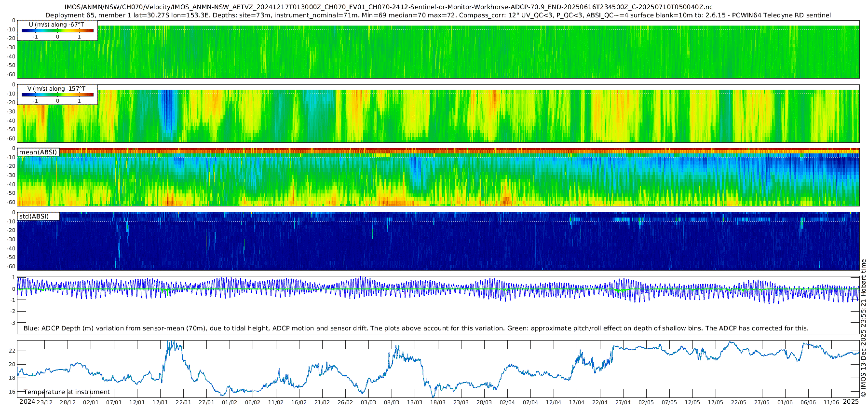868x410 pixels.
Task: Click the '23/03' date tick label
Action: (x=461, y=402)
